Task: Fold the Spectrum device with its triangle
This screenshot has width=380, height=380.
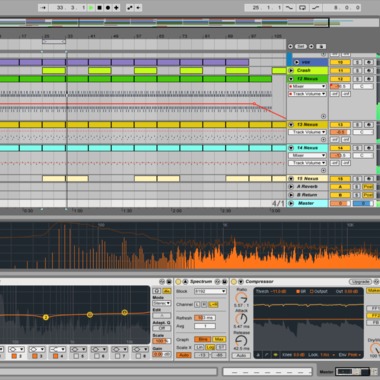Action: (x=185, y=282)
